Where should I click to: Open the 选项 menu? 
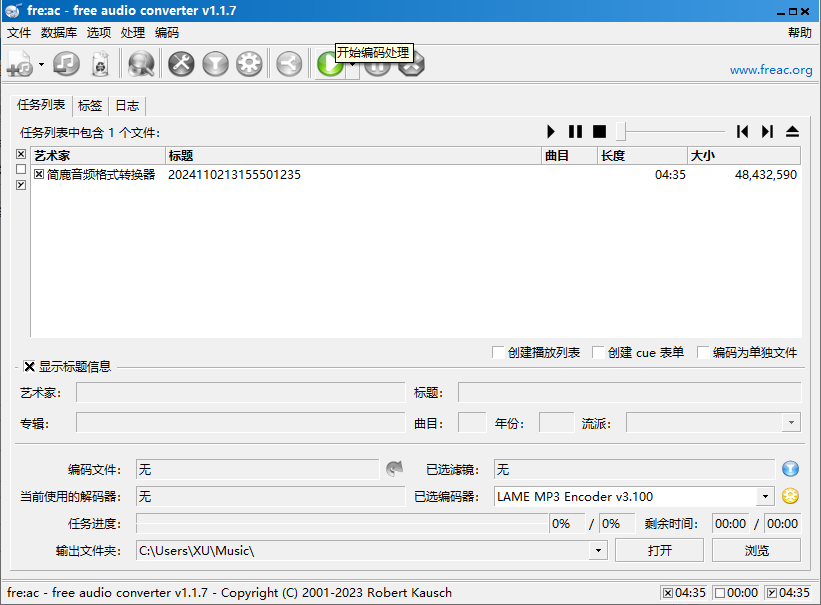[98, 32]
